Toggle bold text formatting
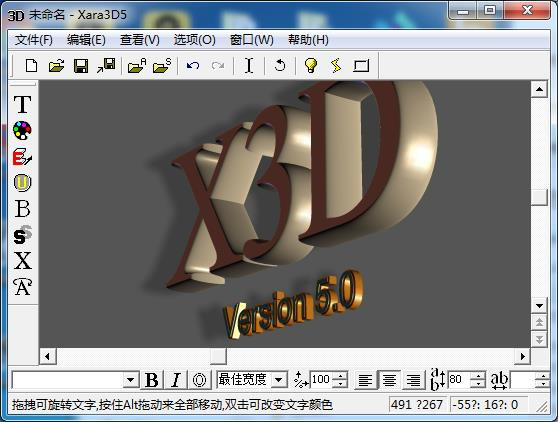 click(152, 380)
